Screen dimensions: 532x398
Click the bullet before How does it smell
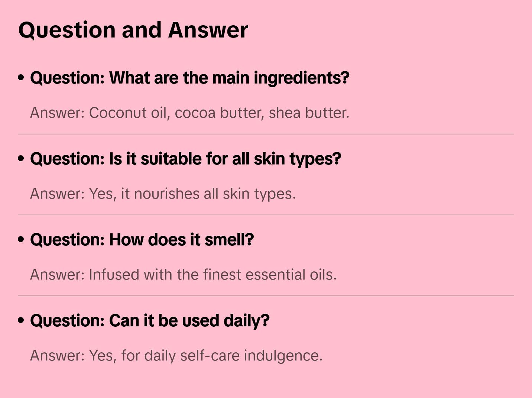(x=21, y=240)
